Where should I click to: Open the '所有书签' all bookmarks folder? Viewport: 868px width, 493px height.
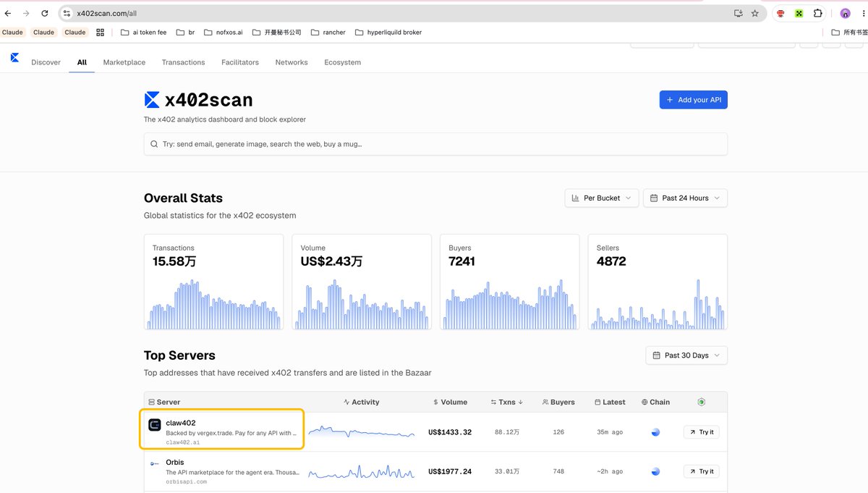(x=849, y=32)
